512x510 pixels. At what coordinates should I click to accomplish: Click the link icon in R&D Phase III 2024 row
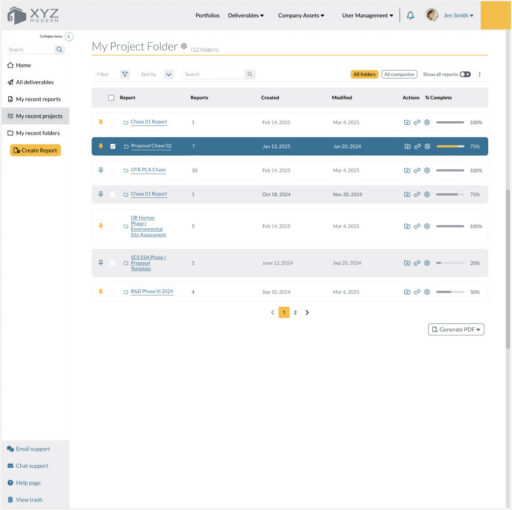417,292
